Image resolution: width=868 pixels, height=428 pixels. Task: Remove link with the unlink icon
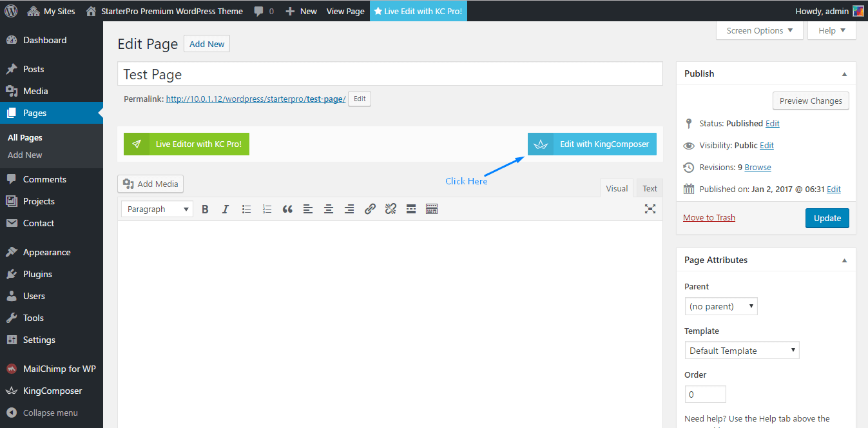[391, 209]
